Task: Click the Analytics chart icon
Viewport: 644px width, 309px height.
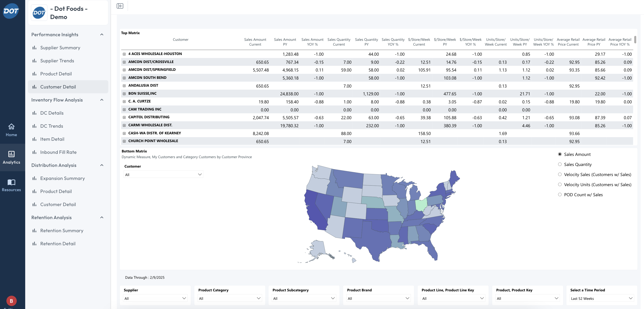Action: click(11, 154)
